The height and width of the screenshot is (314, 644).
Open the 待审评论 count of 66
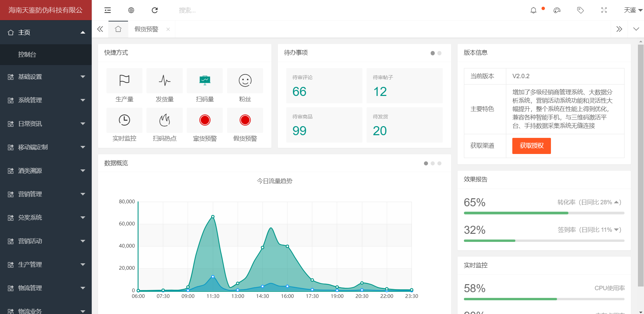299,92
